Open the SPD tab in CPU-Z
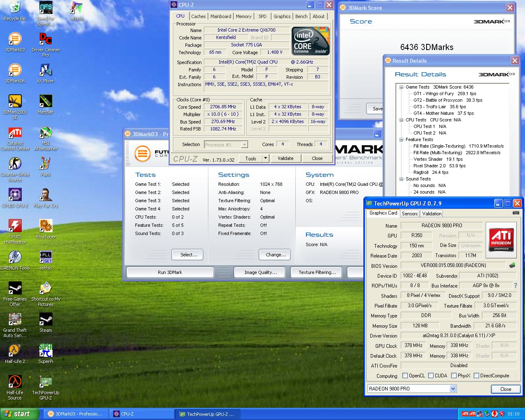The image size is (525, 420). tap(262, 16)
